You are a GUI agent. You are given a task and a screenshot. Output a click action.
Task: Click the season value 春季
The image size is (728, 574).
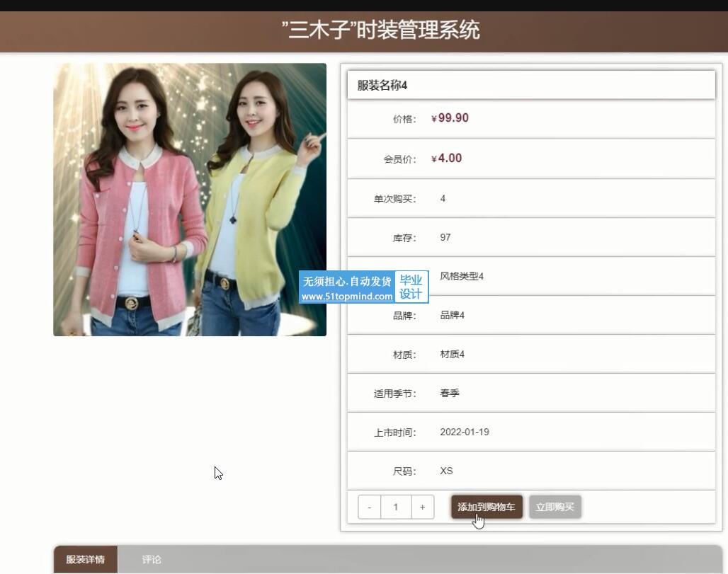pos(450,393)
